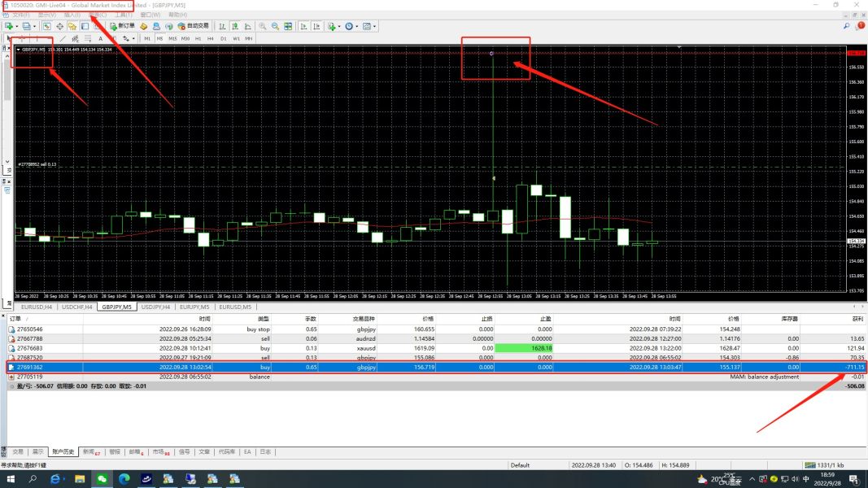Open Indicators list dropdown icon
868x488 pixels.
pos(332,26)
